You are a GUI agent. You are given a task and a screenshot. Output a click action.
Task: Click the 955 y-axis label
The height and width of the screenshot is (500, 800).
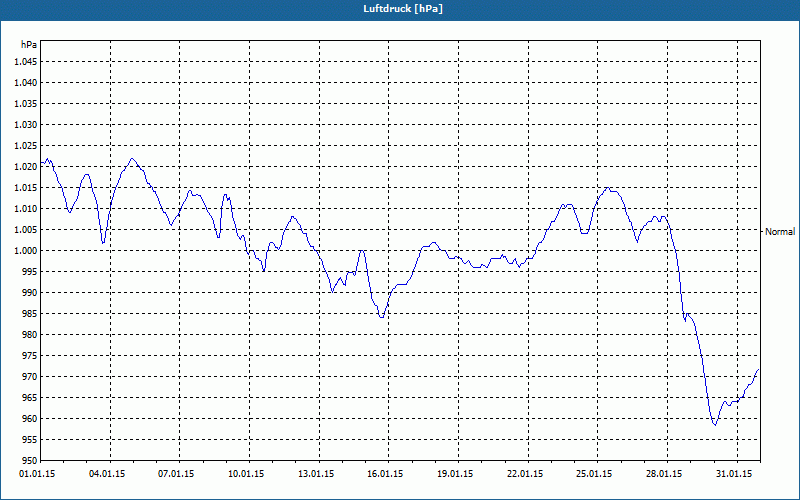point(30,440)
